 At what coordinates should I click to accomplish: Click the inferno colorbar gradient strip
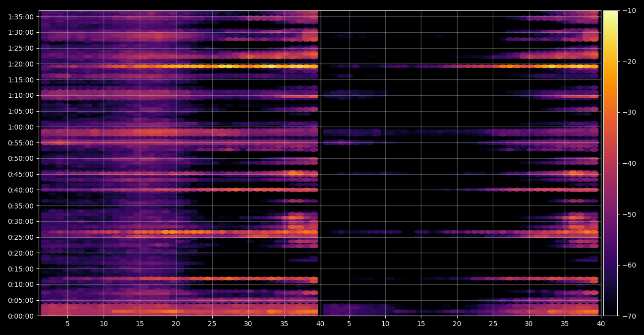point(610,163)
